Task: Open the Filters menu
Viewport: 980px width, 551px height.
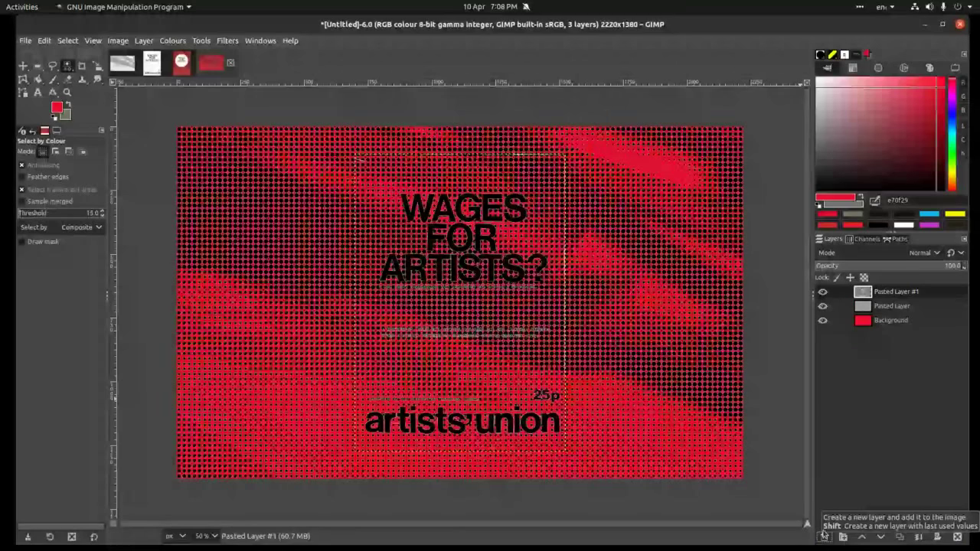Action: [x=227, y=41]
